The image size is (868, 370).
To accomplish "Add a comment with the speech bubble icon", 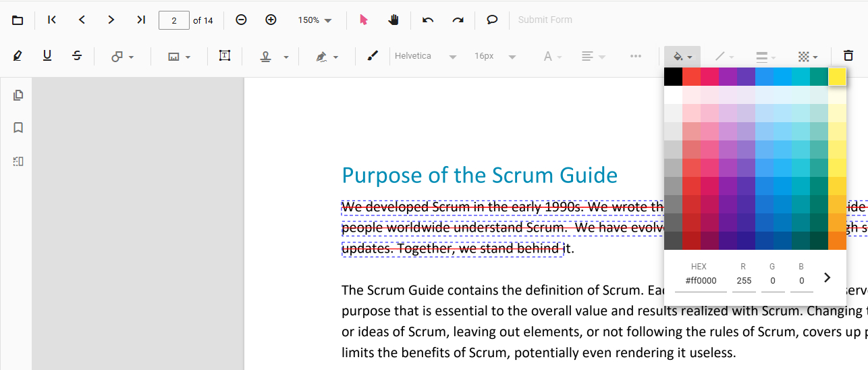I will point(492,20).
